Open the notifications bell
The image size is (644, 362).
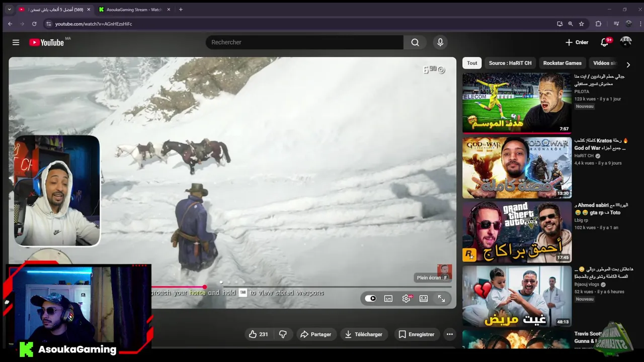pyautogui.click(x=605, y=42)
